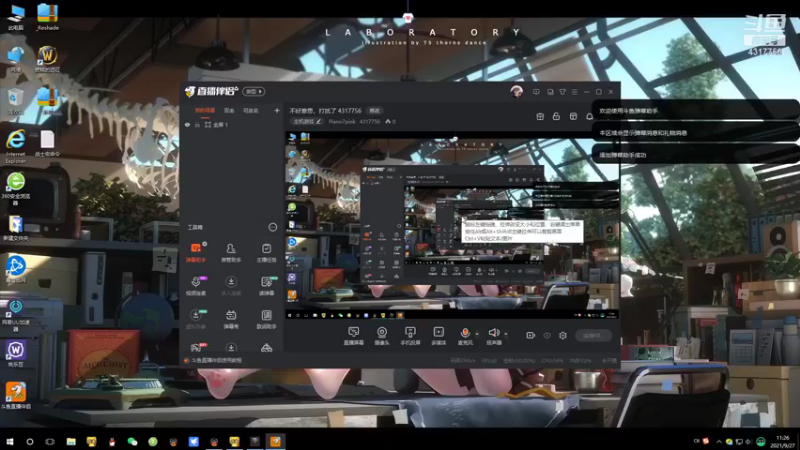
Task: Open the hamburger menu in the title bar
Action: [x=574, y=92]
